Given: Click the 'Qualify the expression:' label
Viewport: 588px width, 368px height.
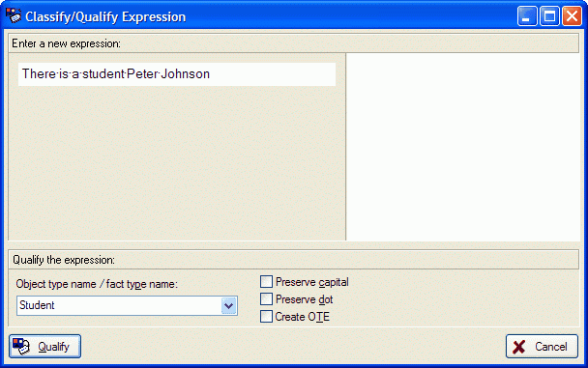Looking at the screenshot, I should tap(64, 260).
